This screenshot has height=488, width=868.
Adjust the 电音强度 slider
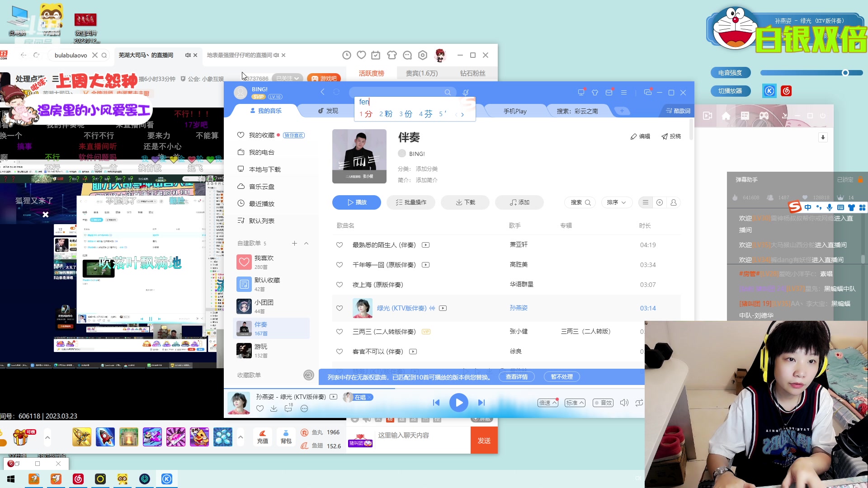click(x=811, y=73)
